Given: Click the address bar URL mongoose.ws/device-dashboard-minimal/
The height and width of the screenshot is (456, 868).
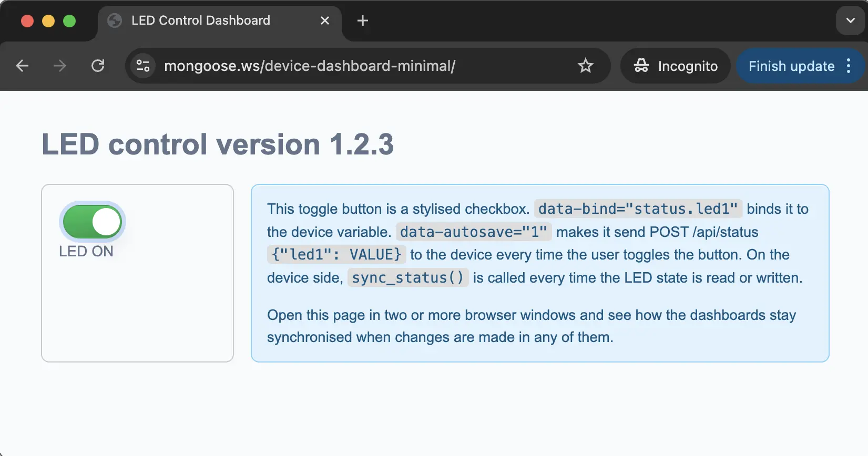Looking at the screenshot, I should click(x=310, y=66).
